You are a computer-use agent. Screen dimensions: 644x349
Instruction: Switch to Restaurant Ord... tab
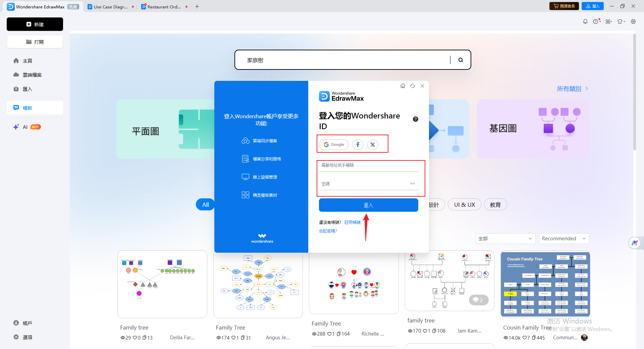[x=164, y=7]
